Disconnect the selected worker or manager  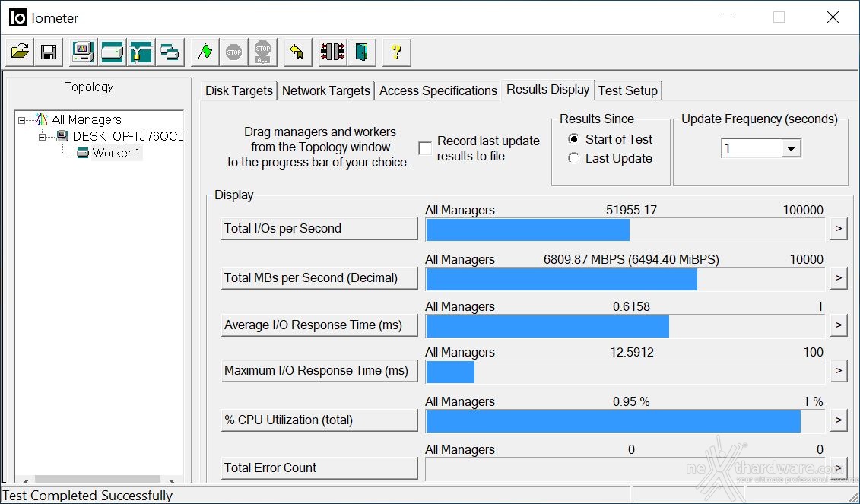click(x=332, y=52)
